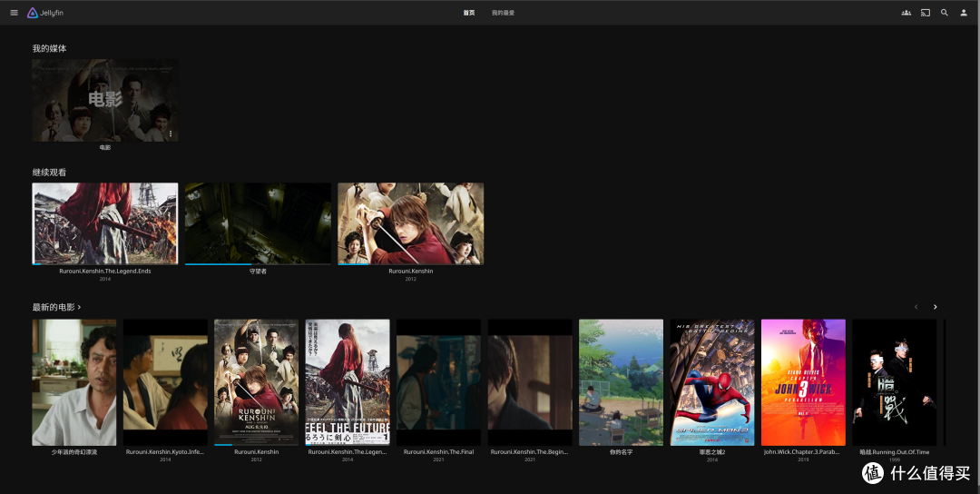The width and height of the screenshot is (980, 494).
Task: Open SyncPlay group icon
Action: pyautogui.click(x=906, y=13)
